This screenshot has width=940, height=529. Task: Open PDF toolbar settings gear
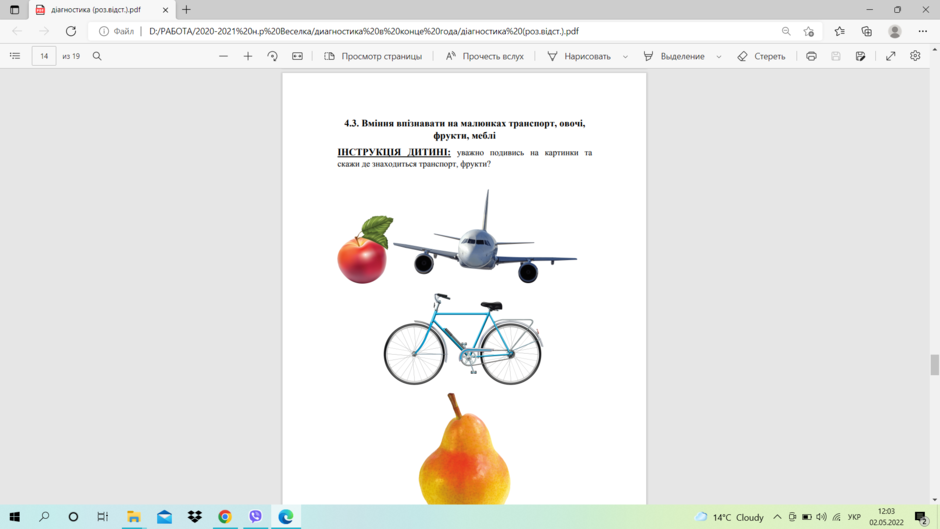(915, 56)
